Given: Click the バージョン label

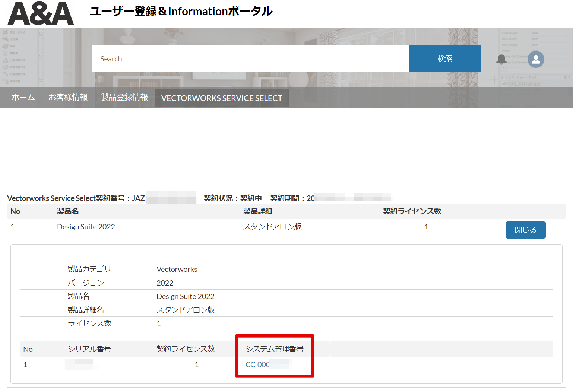Looking at the screenshot, I should [86, 283].
